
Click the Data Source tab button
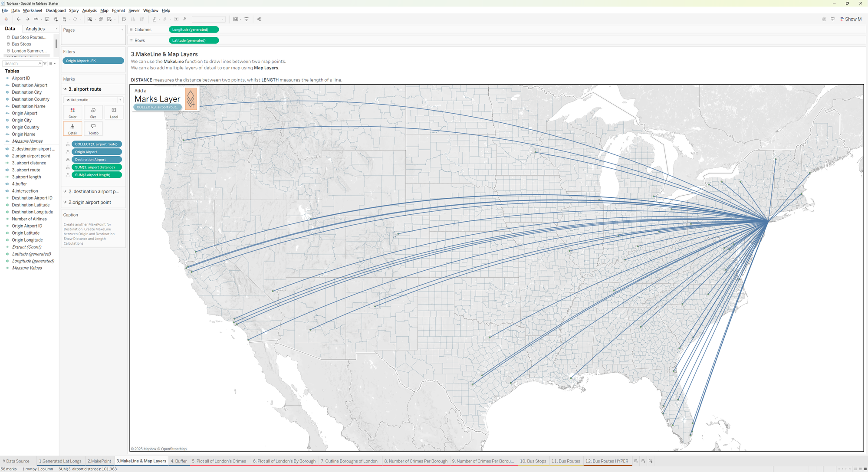click(16, 461)
